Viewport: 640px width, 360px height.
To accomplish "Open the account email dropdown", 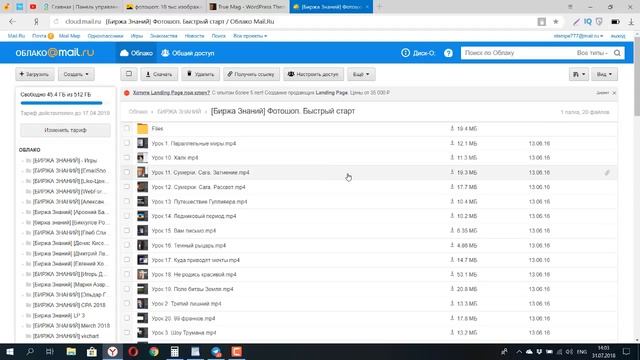I will [578, 36].
